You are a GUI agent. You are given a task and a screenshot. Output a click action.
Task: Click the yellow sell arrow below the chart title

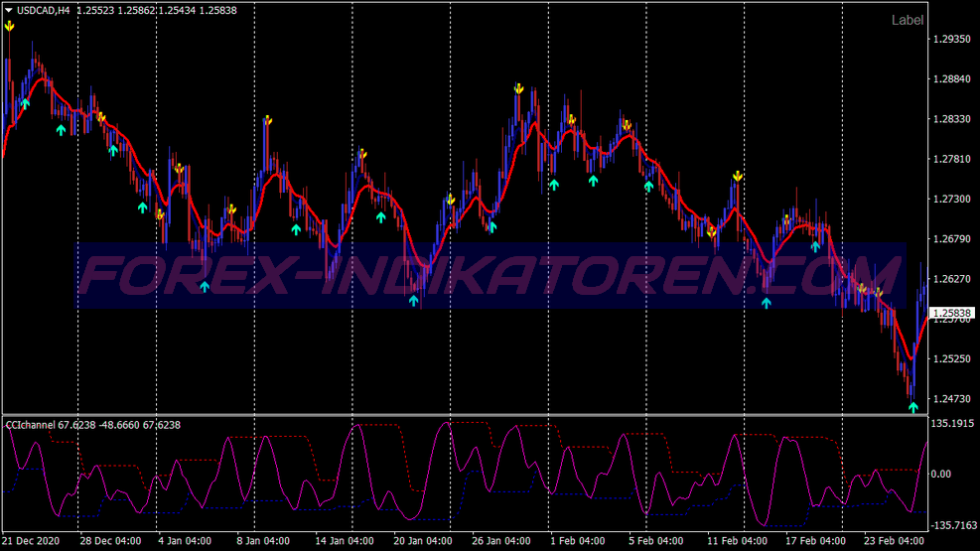point(9,26)
